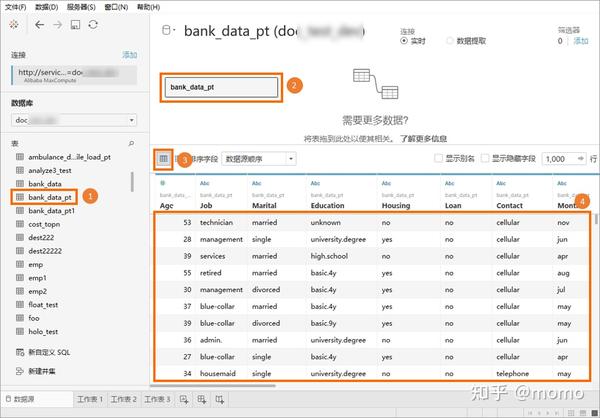Click the data grid vertical scrollbar
600x418 pixels.
click(596, 220)
